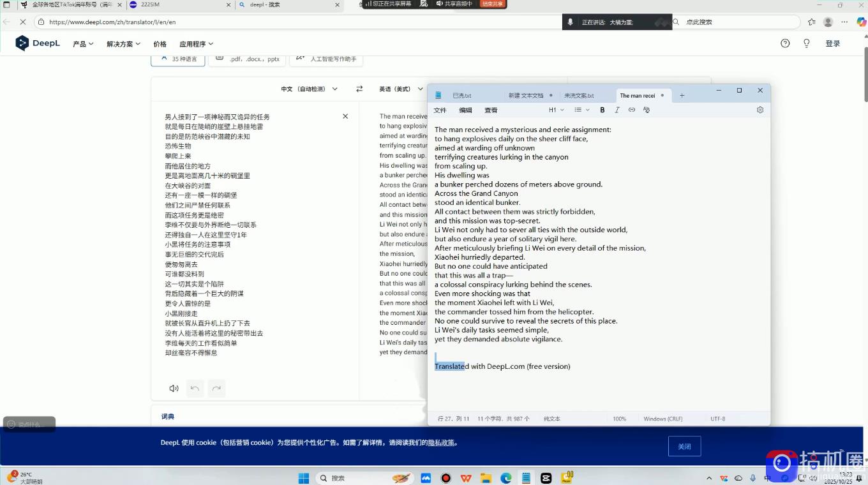Switch to Notepad in the taskbar
The height and width of the screenshot is (485, 868).
(526, 478)
